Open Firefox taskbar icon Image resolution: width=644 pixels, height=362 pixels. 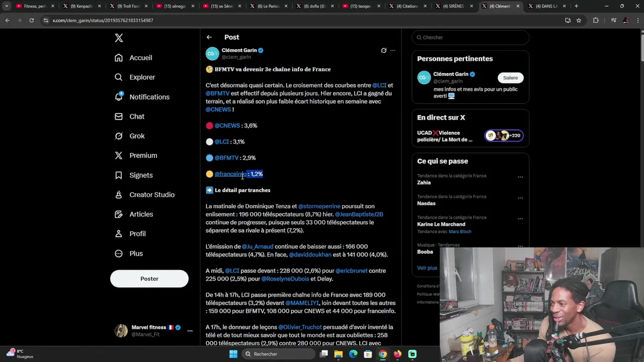[x=397, y=354]
